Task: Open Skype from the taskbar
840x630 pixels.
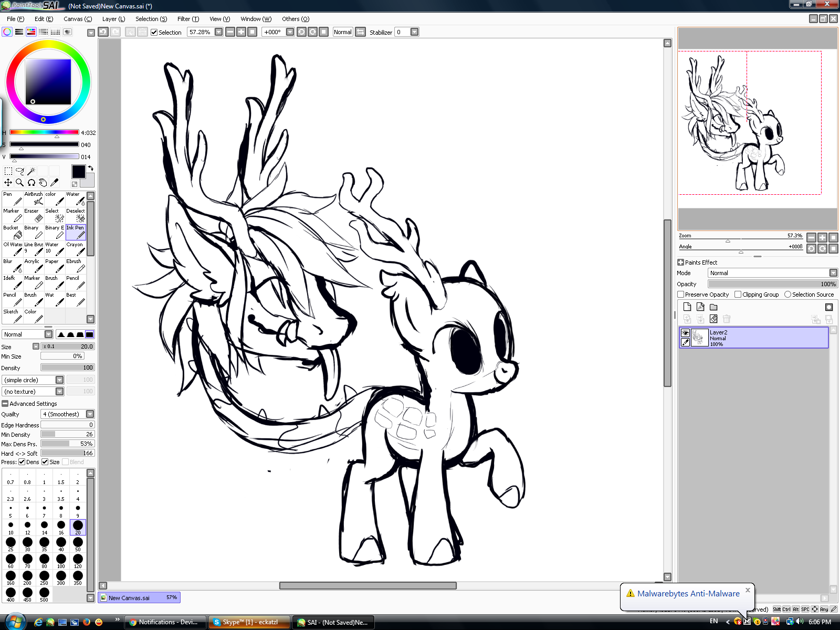Action: (249, 622)
